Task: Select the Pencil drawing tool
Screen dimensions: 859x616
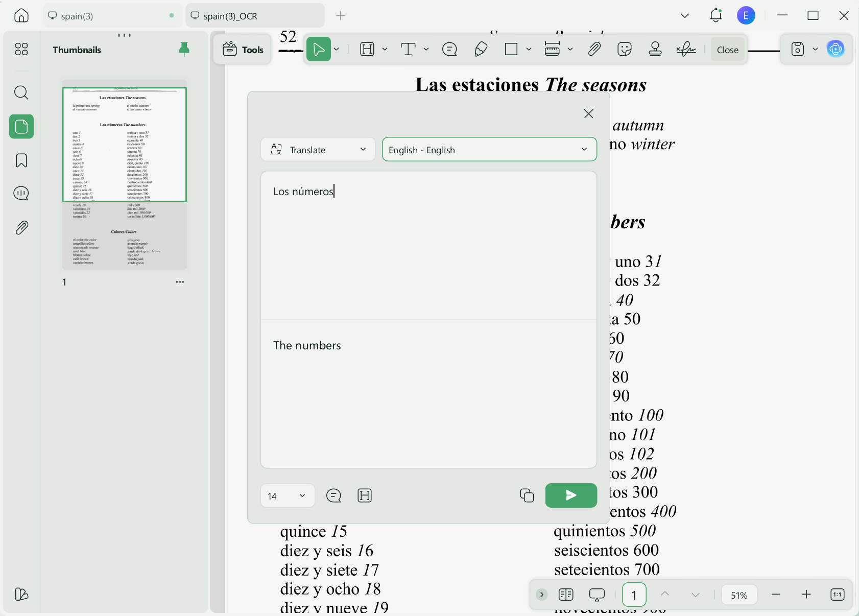Action: [481, 50]
